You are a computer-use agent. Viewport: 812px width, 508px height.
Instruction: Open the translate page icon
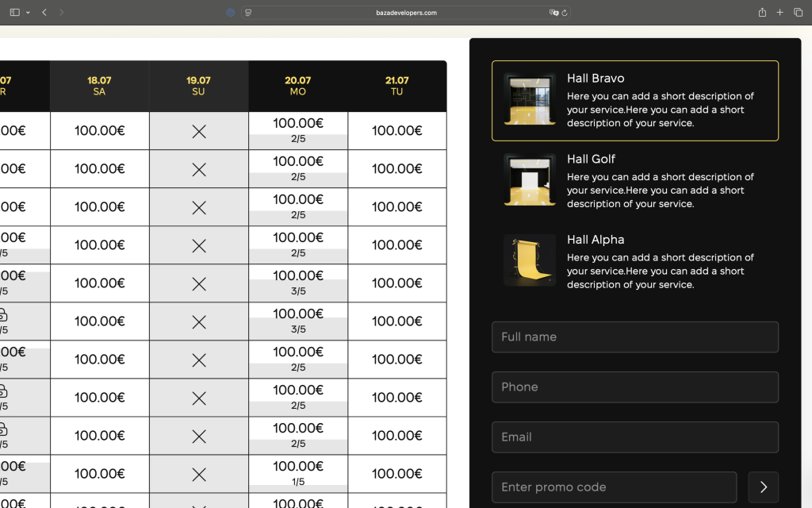coord(553,13)
